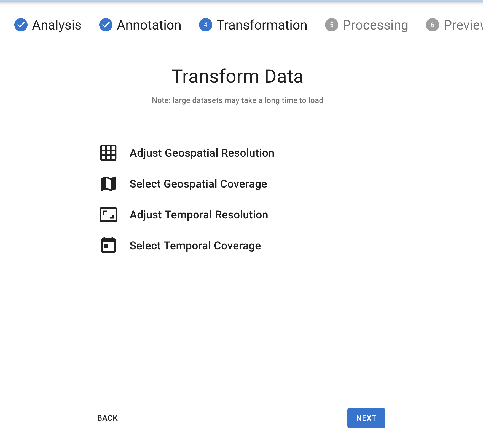
Task: Click the step 4 number circle
Action: tap(206, 25)
